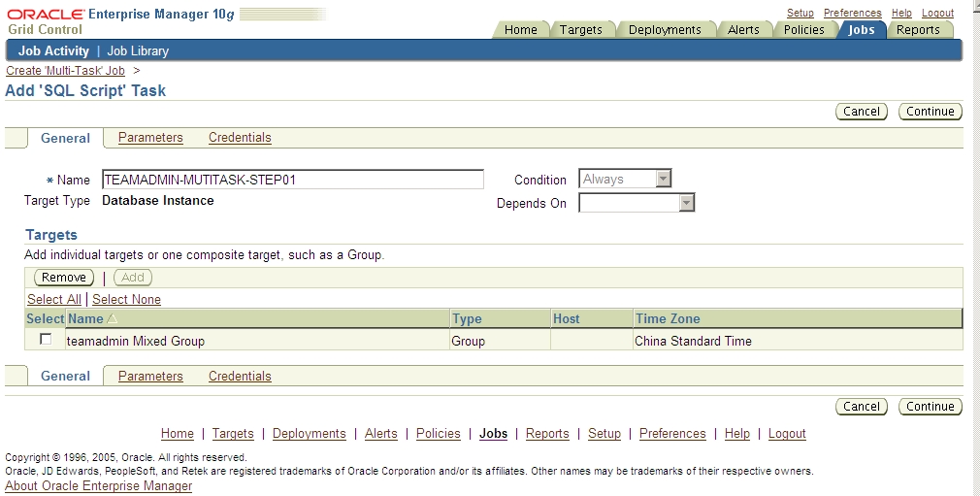Click the bottom Continue button
The width and height of the screenshot is (980, 496).
(x=930, y=407)
